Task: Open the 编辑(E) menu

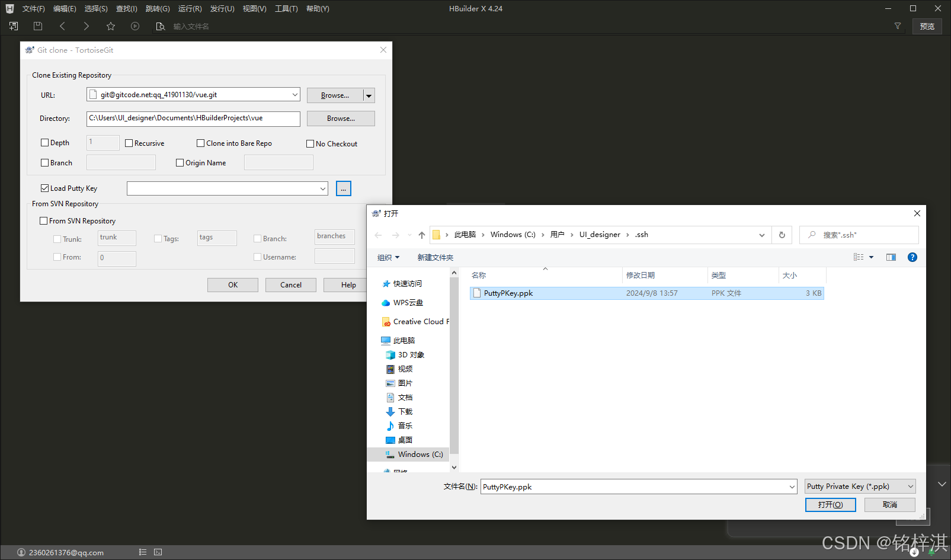Action: click(x=65, y=9)
